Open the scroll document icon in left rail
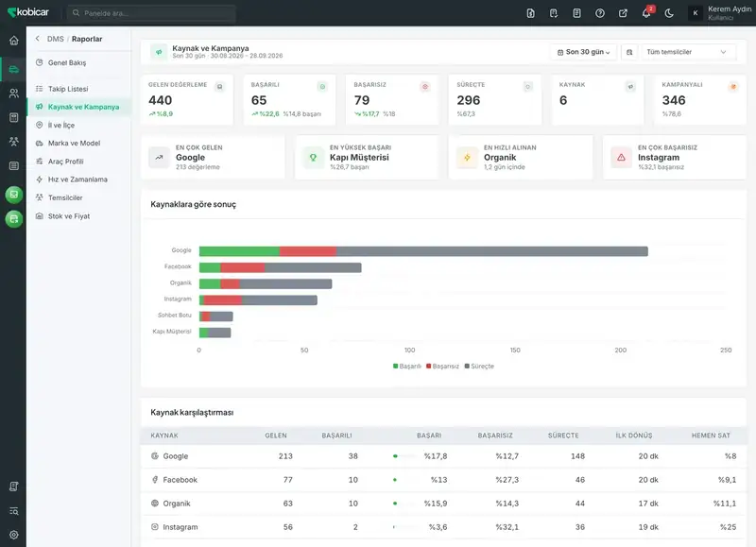Viewport: 756px width, 547px height. (13, 487)
